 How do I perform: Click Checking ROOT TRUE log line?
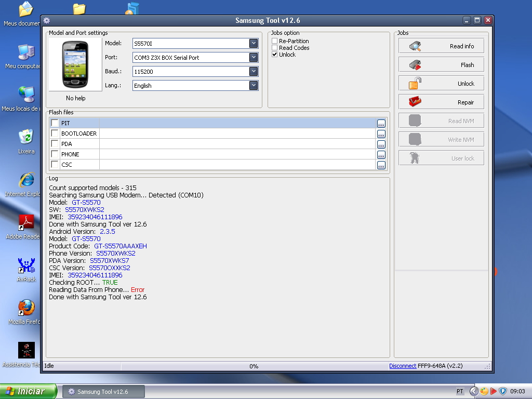[83, 282]
